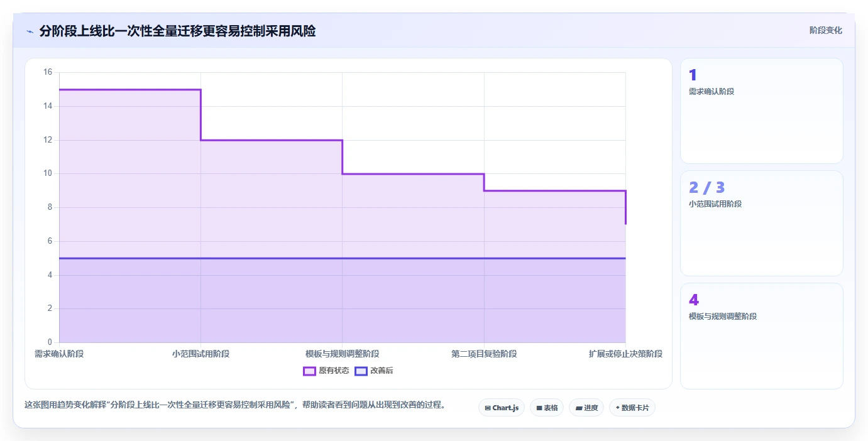Toggle the 改善后 legend swatch
This screenshot has height=441, width=868.
click(361, 371)
